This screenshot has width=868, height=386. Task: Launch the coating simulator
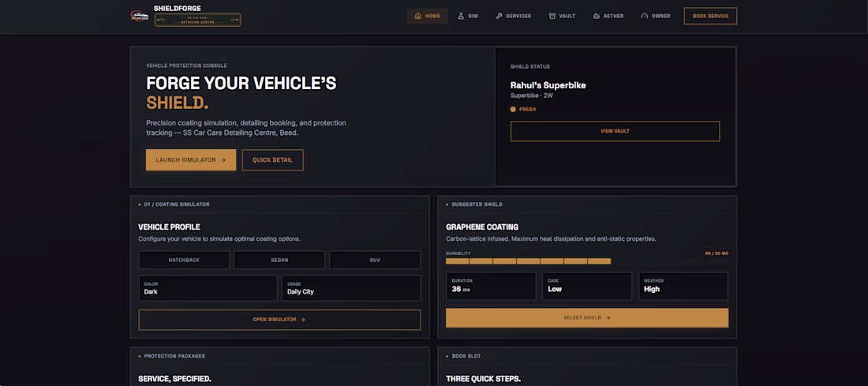(191, 160)
